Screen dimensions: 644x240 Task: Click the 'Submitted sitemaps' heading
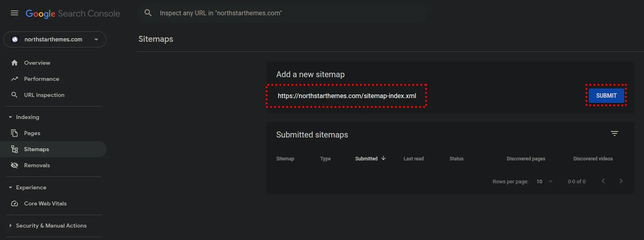[312, 135]
